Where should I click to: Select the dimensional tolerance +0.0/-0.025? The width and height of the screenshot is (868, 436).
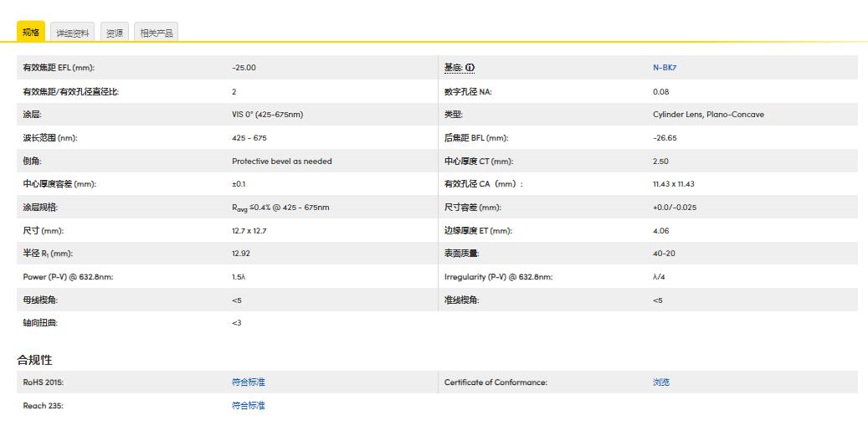click(675, 208)
